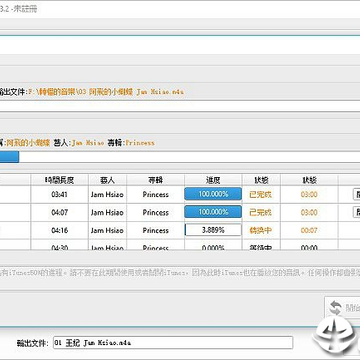
Task: Click the 0.000% progress cell in 04:30 row
Action: [x=213, y=248]
